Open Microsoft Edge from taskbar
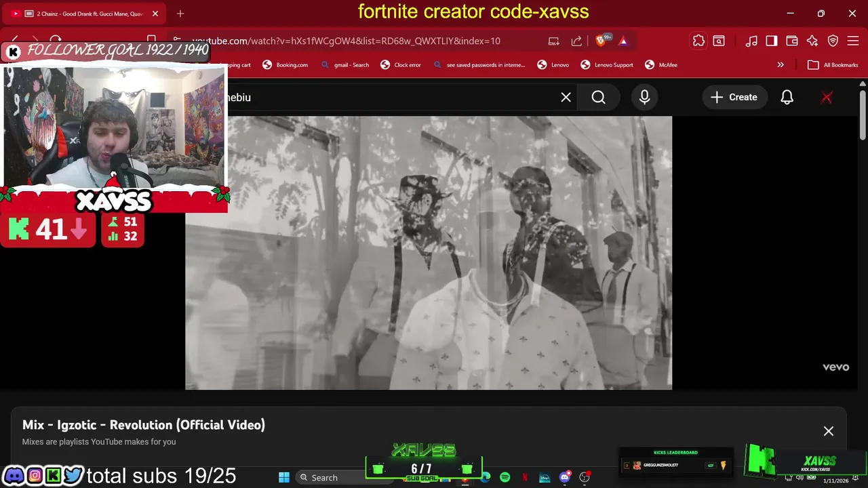The height and width of the screenshot is (488, 868). 486,477
